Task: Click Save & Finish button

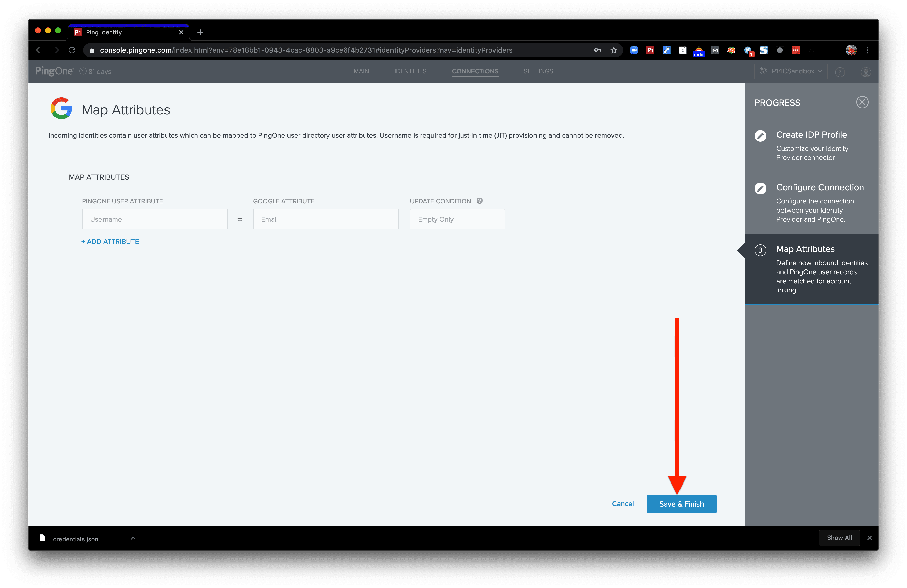Action: 682,504
